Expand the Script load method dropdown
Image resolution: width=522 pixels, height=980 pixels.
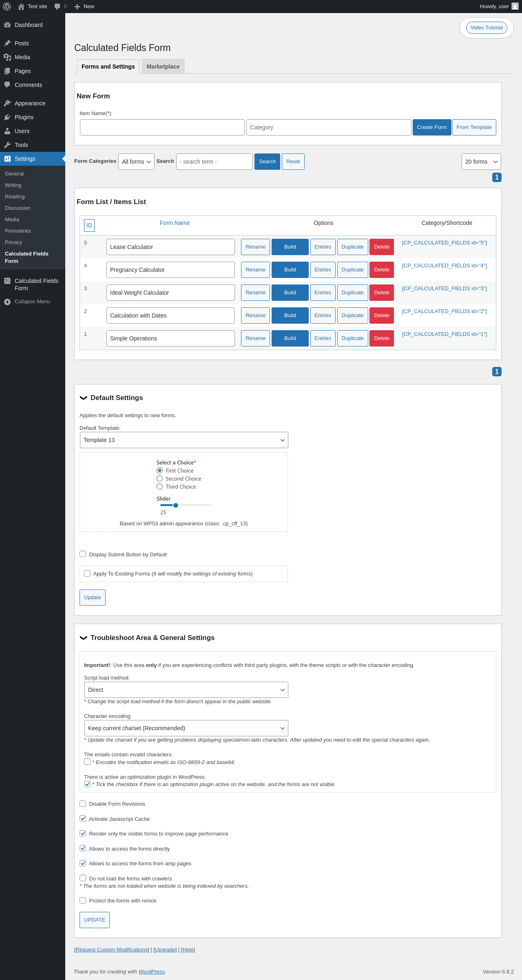186,690
